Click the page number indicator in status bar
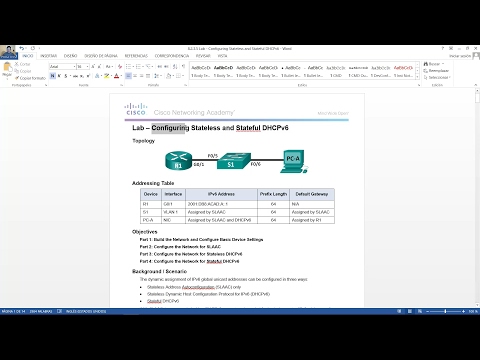Screen dimensions: 480x360 pos(13,311)
